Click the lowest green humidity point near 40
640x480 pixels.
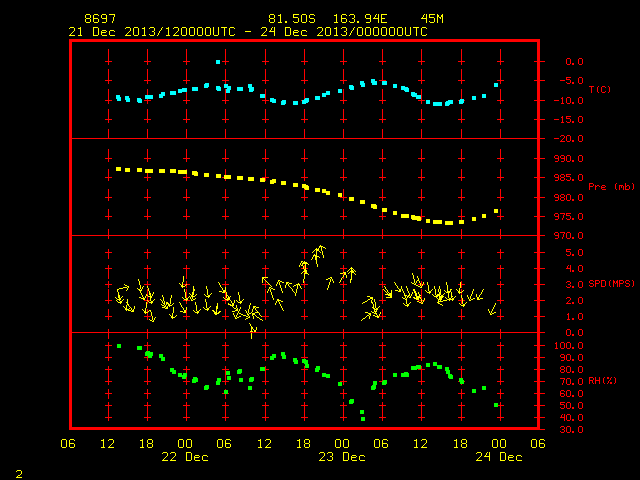[x=363, y=419]
